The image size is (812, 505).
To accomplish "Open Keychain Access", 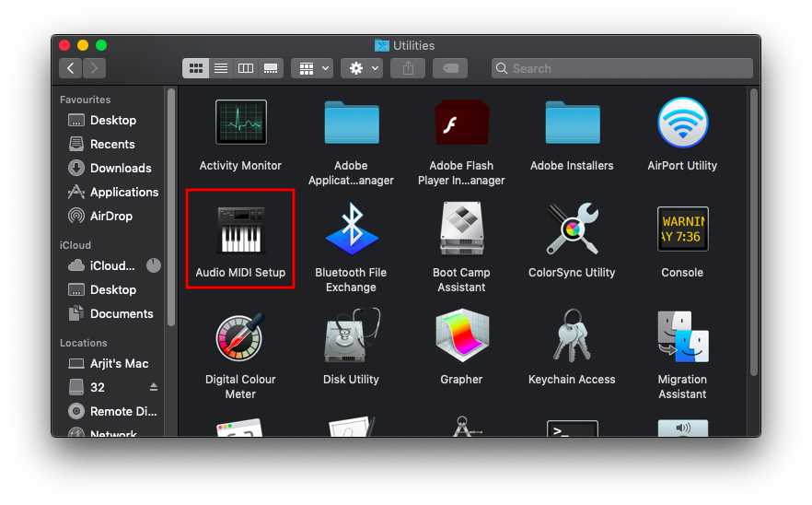I will 573,336.
